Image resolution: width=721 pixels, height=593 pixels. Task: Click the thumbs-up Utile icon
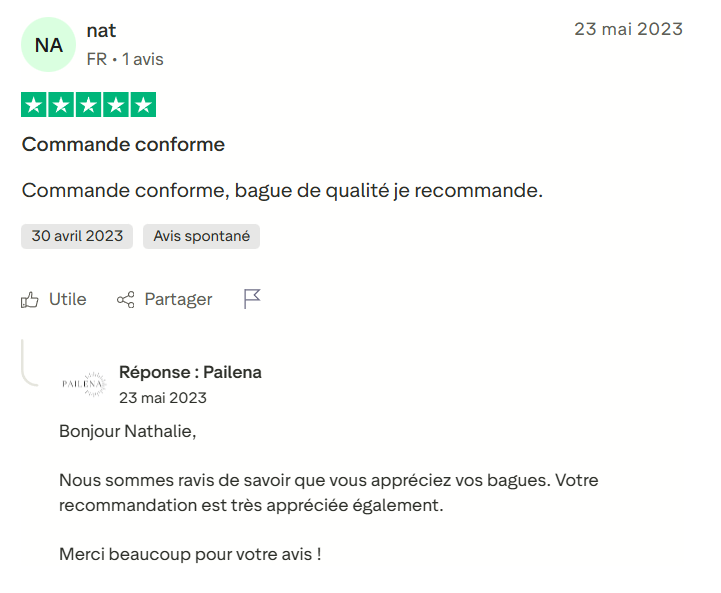(x=30, y=299)
